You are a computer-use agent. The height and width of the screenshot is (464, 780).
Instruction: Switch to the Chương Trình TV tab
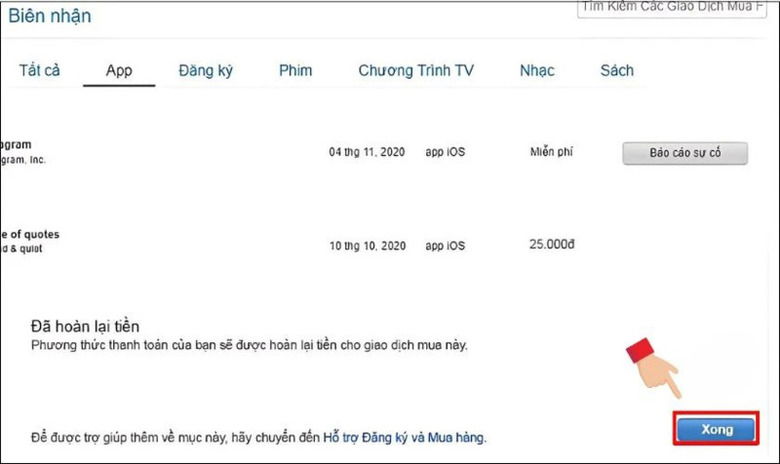click(416, 70)
